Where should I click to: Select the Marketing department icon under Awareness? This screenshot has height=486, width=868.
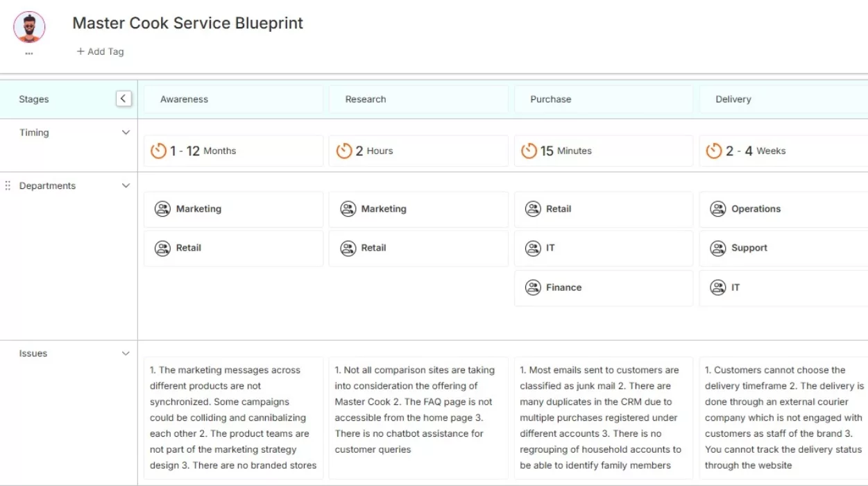click(162, 208)
